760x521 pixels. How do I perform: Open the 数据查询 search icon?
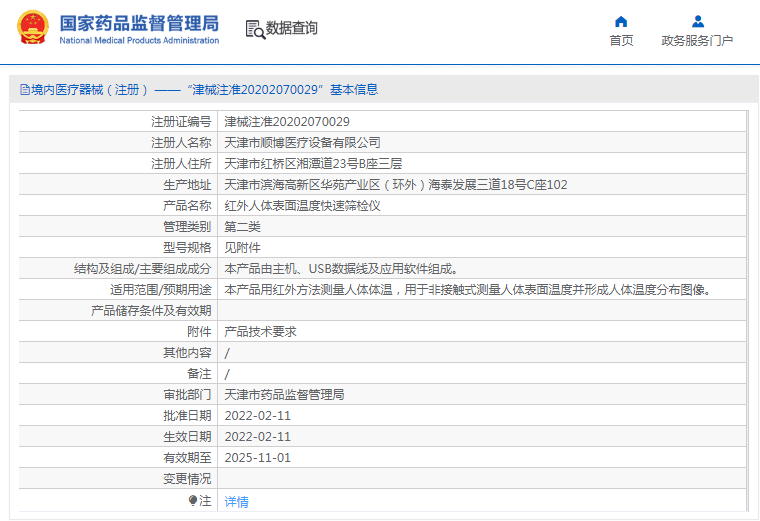[255, 30]
